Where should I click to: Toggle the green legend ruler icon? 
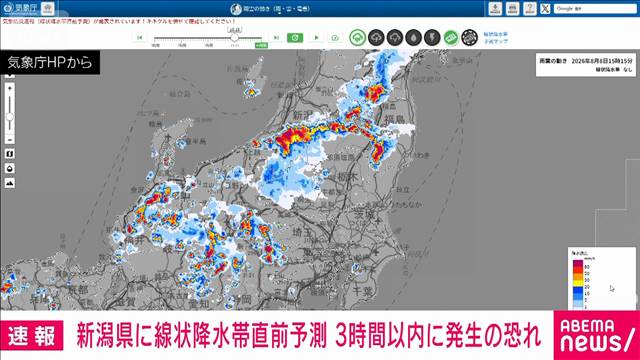coord(451,38)
